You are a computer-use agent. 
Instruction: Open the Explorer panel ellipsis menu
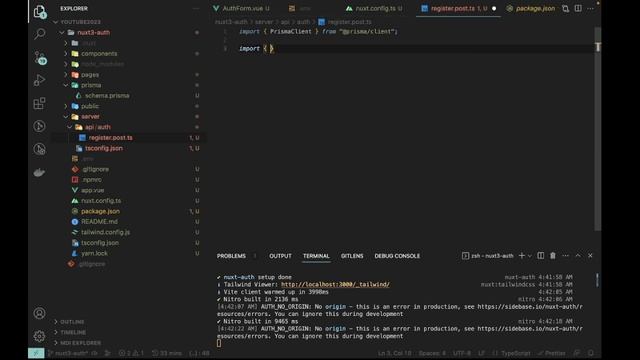tap(196, 9)
